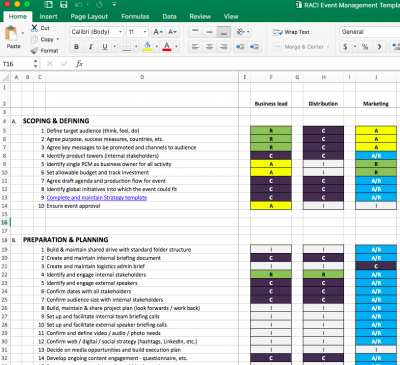Open the Borders dropdown arrow
The height and width of the screenshot is (365, 400).
point(136,47)
